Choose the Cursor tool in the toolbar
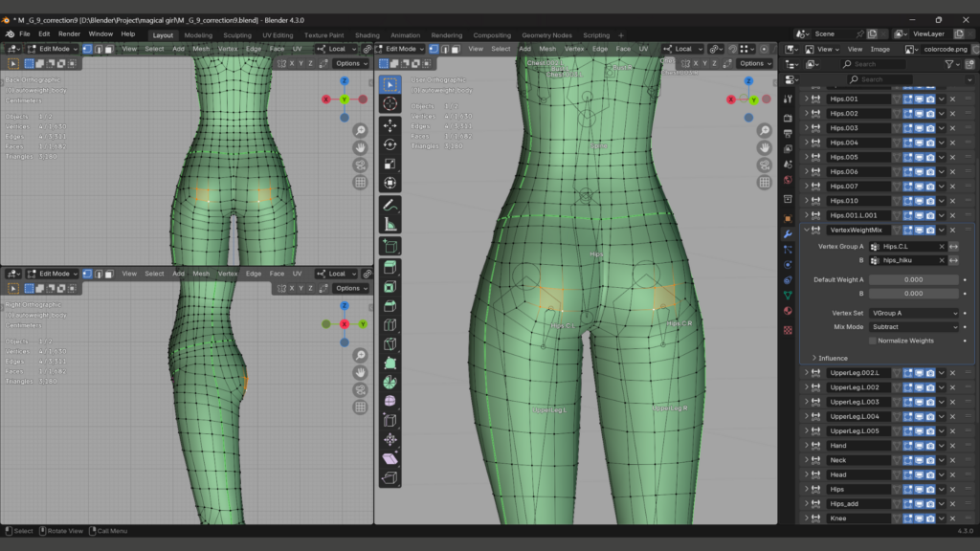 (x=390, y=103)
